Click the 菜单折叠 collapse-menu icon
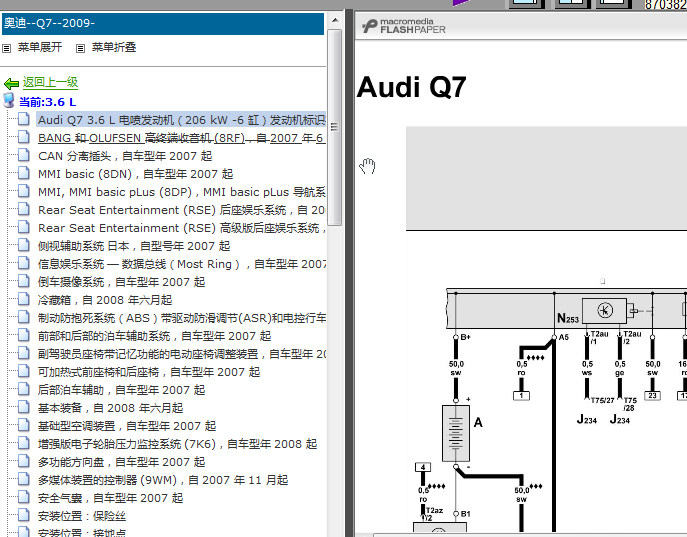Screen dimensions: 687x537 tap(80, 48)
